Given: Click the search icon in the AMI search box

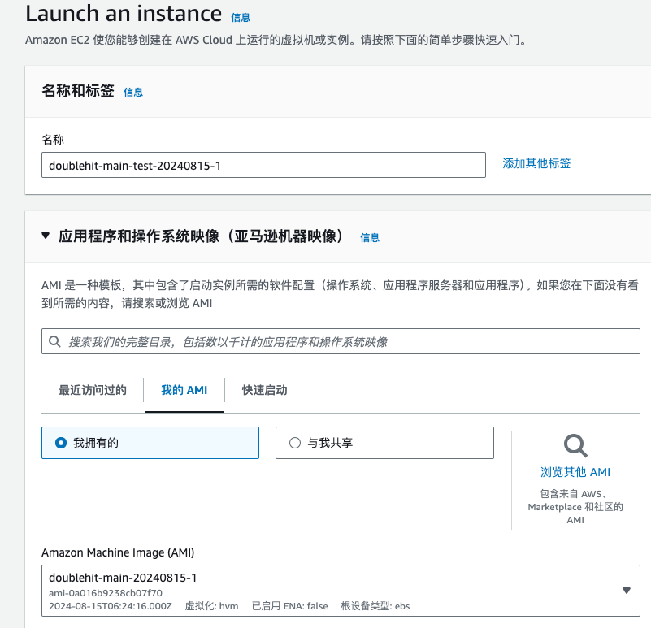Looking at the screenshot, I should click(x=55, y=342).
